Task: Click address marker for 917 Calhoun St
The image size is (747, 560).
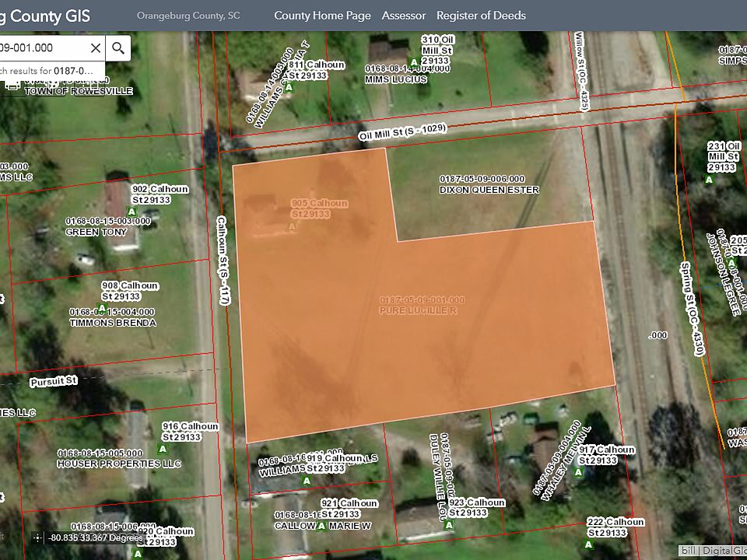Action: [578, 472]
